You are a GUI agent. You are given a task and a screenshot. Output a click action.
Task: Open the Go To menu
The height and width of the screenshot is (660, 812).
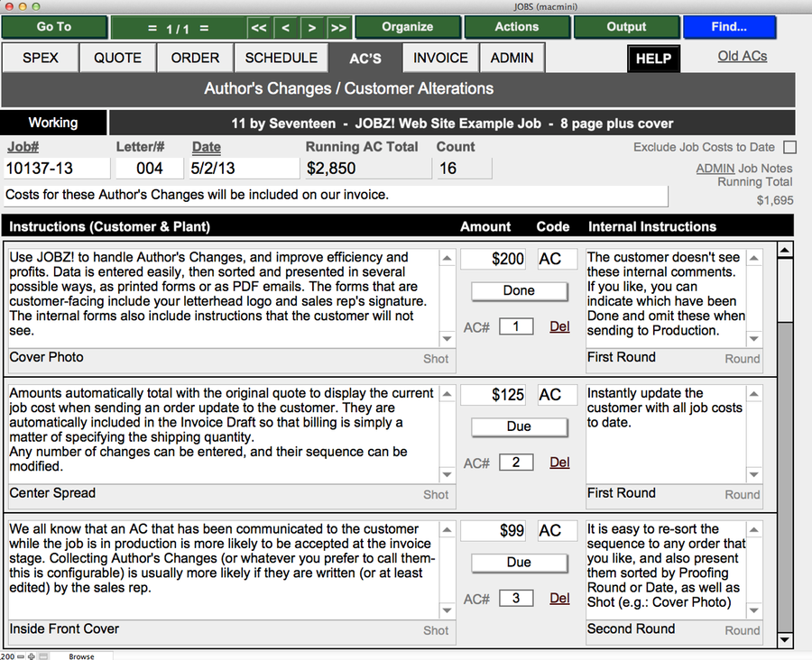(x=54, y=27)
